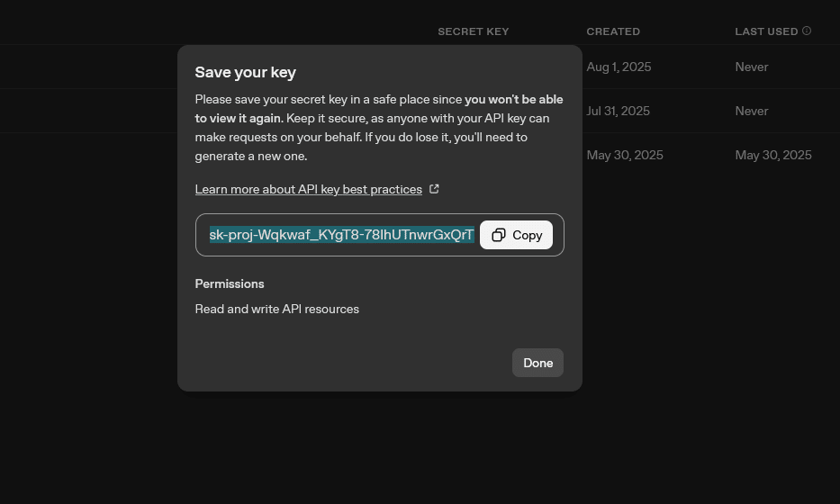Click Never in the Aug 1 row
The image size is (840, 504).
(751, 67)
